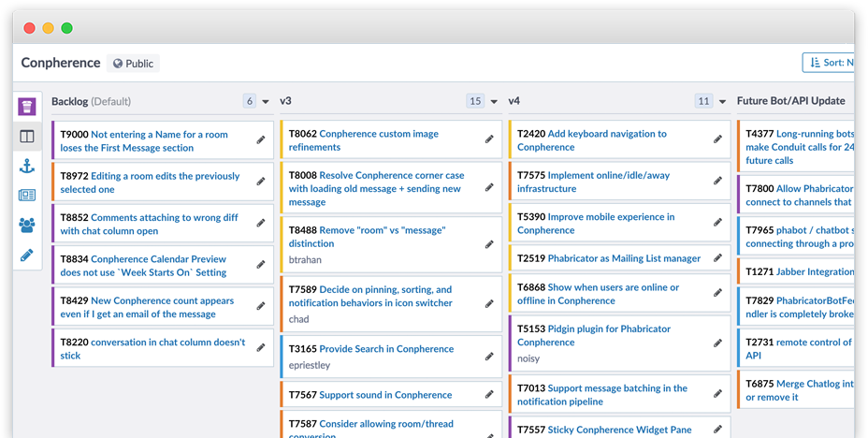The width and height of the screenshot is (868, 438).
Task: Open T7589 Decide on pinning, sorting link
Action: pos(370,297)
